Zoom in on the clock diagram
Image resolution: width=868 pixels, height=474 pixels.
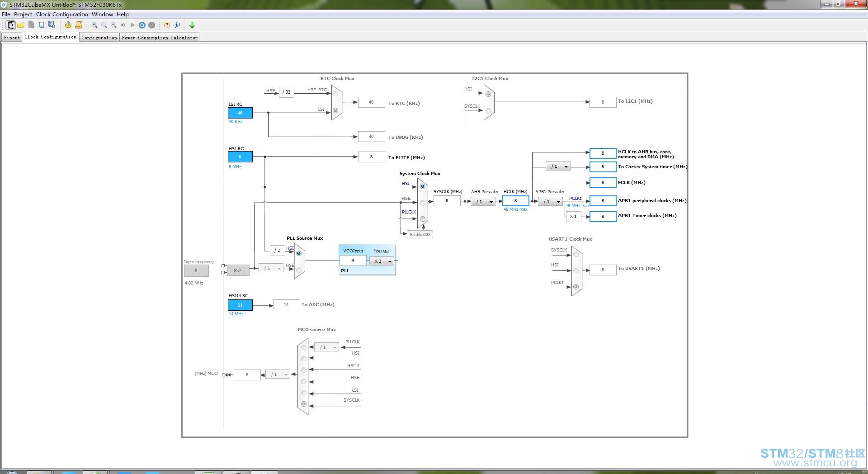[94, 25]
